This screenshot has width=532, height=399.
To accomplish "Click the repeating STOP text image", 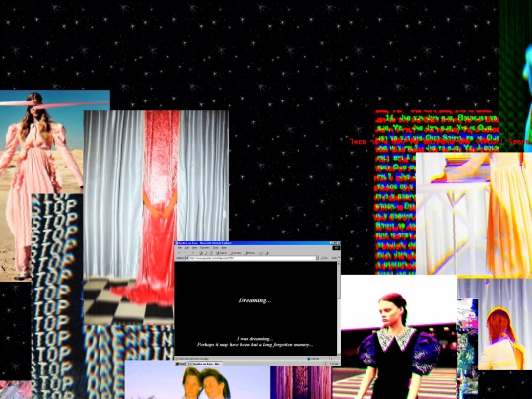I will [x=57, y=296].
